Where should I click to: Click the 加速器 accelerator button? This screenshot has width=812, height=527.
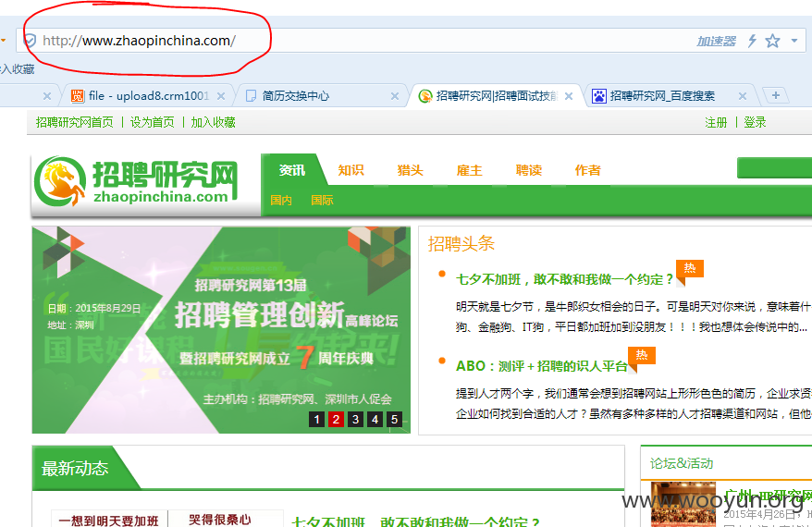[716, 41]
